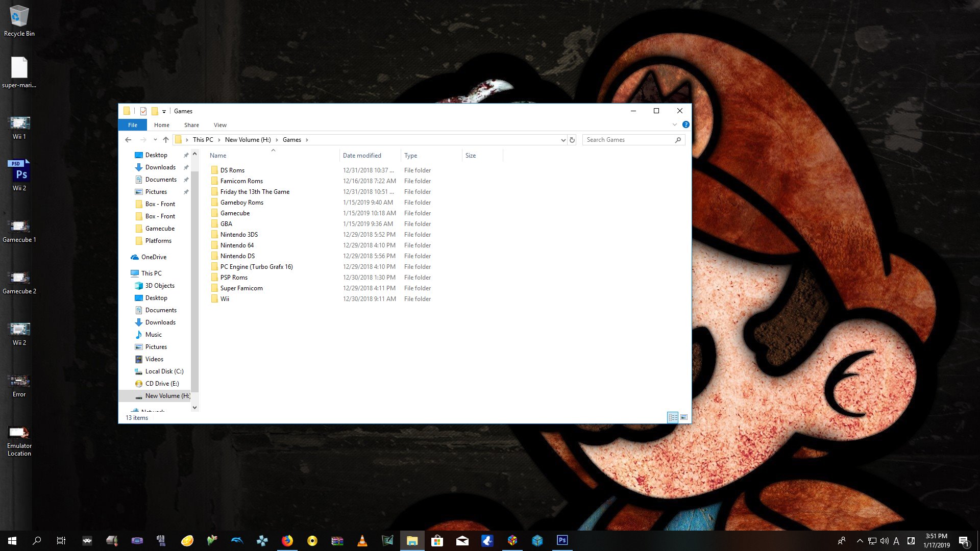Click This PC in the address bar

coord(203,140)
